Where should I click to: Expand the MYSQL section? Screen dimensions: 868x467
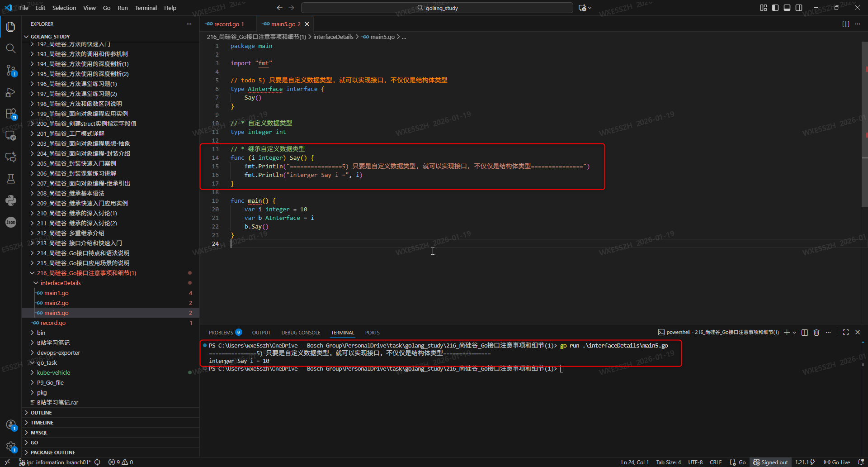[x=110, y=433]
